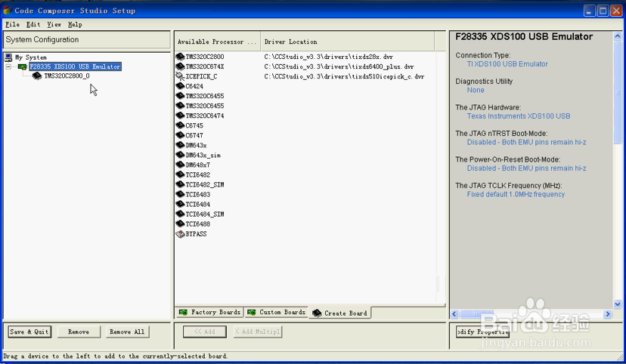
Task: Click the Available Processor column header
Action: click(x=218, y=42)
